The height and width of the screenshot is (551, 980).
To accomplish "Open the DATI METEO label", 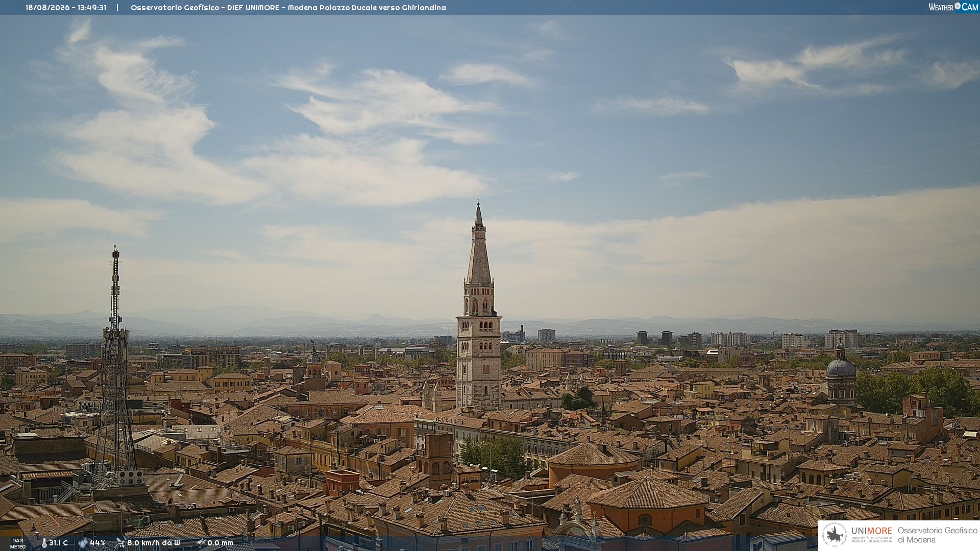I will tap(18, 543).
